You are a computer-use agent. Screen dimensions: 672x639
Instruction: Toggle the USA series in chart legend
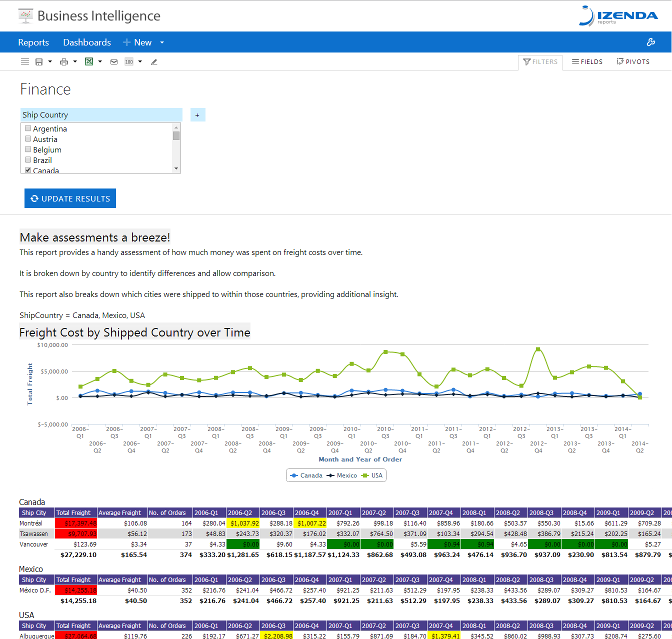click(x=372, y=475)
